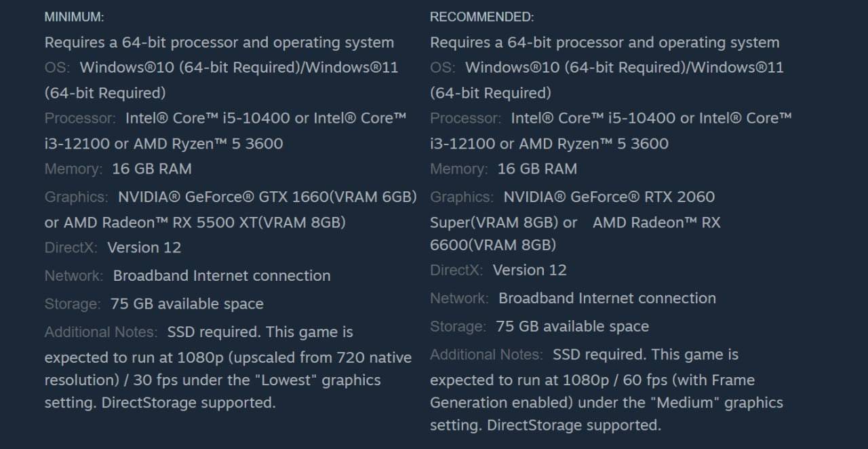Click the Additional Notes label under Minimum

tap(101, 332)
